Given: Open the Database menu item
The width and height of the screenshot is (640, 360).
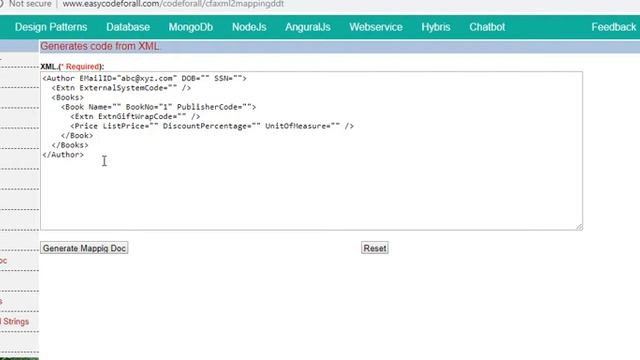Looking at the screenshot, I should 128,27.
